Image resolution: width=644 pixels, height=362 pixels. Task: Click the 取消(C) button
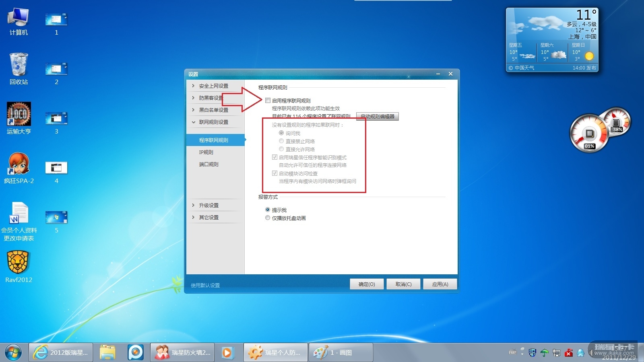[x=403, y=284]
